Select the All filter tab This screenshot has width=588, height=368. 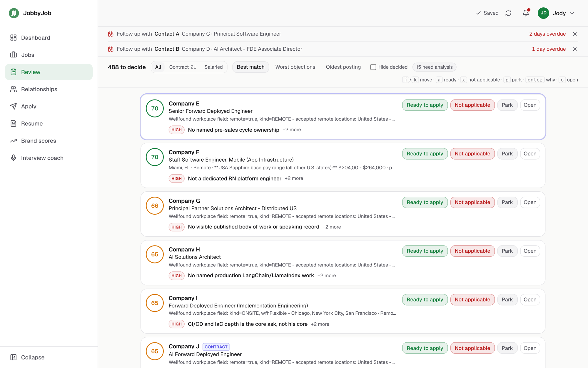[158, 67]
